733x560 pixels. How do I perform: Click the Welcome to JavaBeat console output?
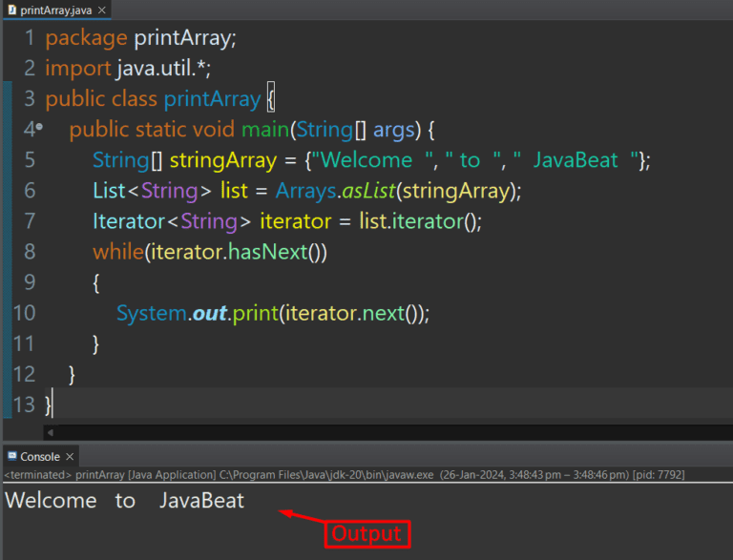(x=125, y=500)
